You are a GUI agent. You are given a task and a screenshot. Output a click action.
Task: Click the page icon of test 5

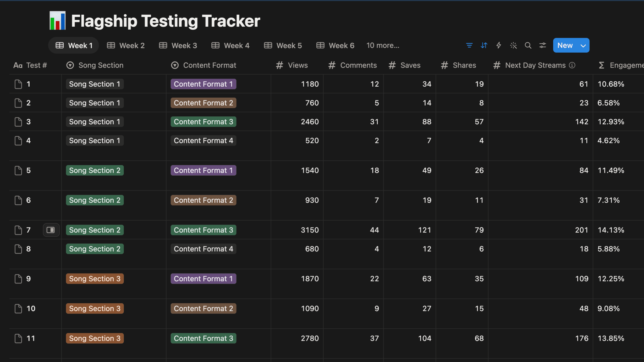[x=18, y=170]
